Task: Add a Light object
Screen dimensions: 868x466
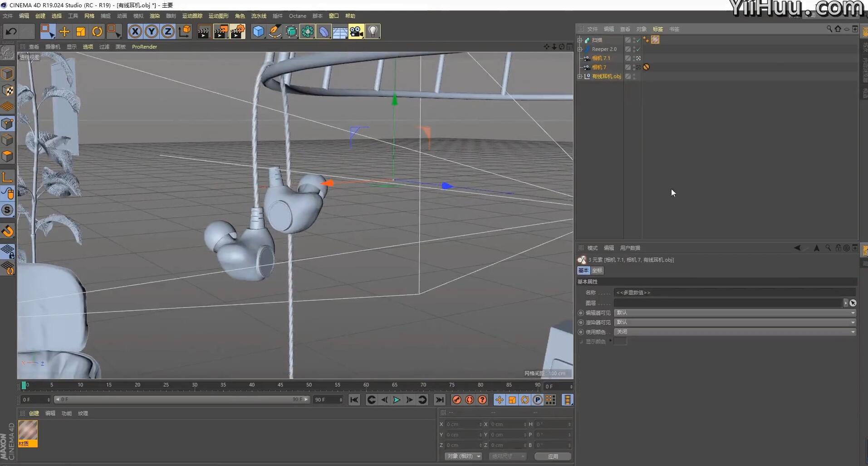Action: click(x=373, y=31)
